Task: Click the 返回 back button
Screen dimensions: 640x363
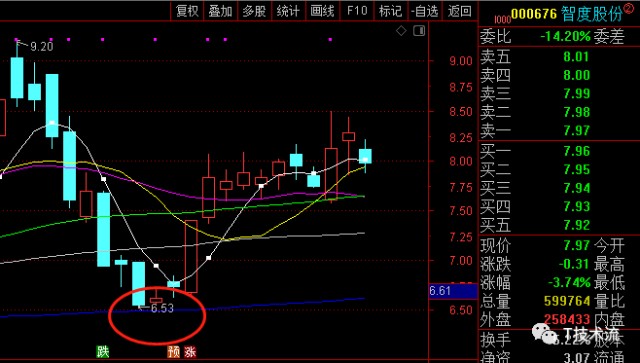Action: [460, 11]
